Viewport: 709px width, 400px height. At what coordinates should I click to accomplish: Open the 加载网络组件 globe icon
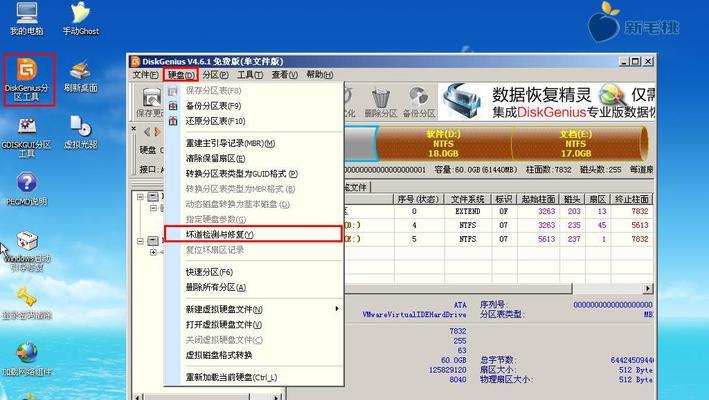pyautogui.click(x=26, y=360)
